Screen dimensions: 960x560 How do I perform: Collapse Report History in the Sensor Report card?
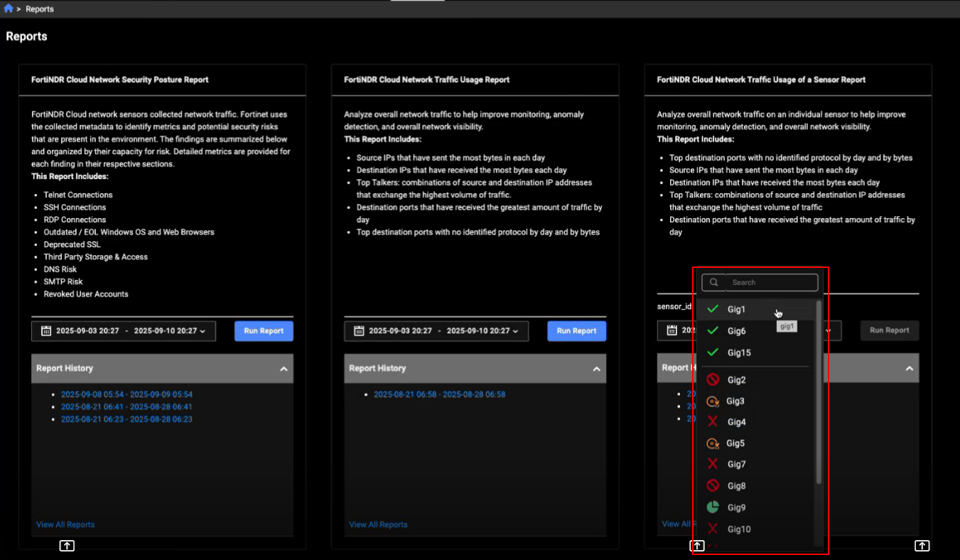tap(909, 369)
